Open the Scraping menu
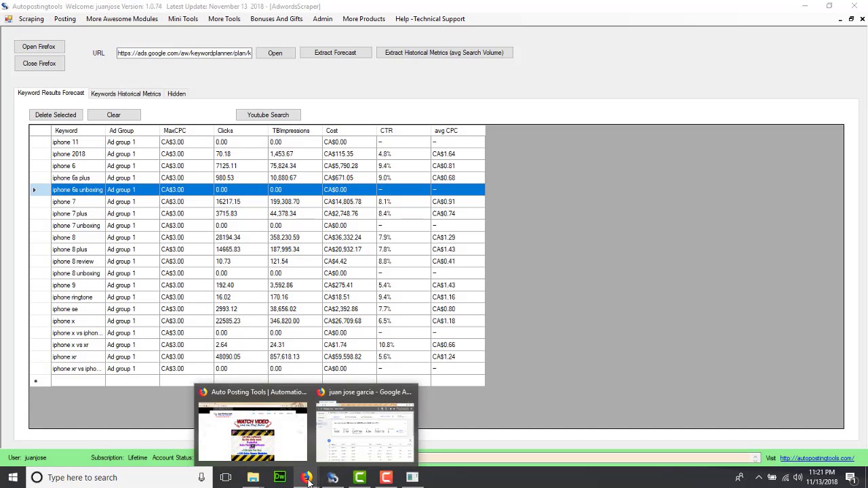Screen dimensions: 868x488 click(31, 19)
